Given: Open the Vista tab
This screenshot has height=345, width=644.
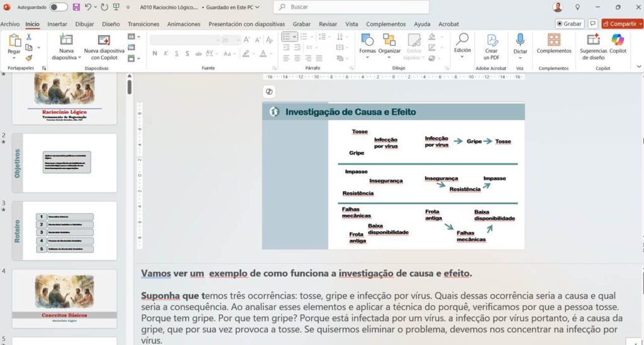Looking at the screenshot, I should pos(352,25).
